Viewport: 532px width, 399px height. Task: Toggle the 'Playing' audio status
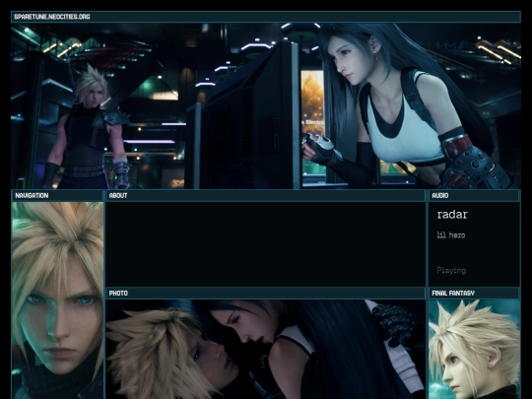pyautogui.click(x=451, y=270)
